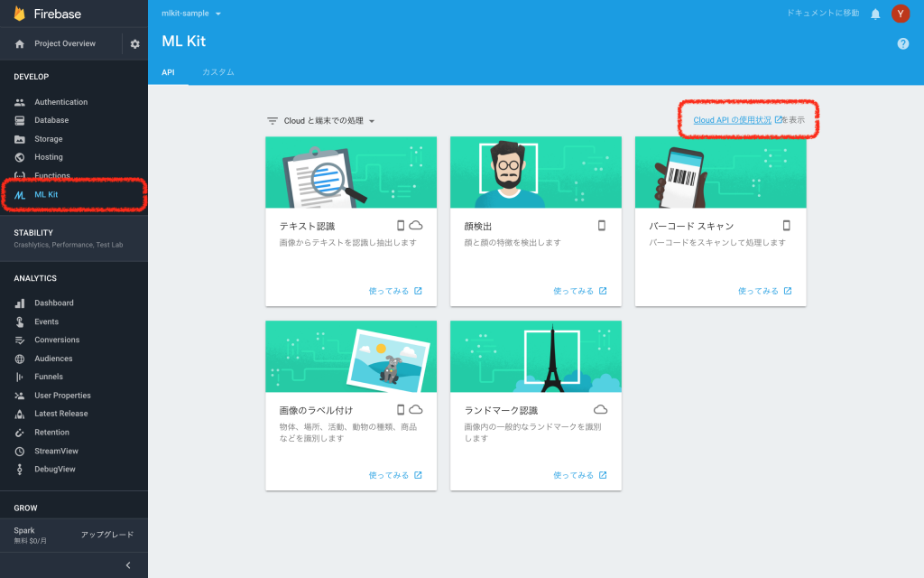
Task: Click Project Overview label
Action: tap(65, 43)
